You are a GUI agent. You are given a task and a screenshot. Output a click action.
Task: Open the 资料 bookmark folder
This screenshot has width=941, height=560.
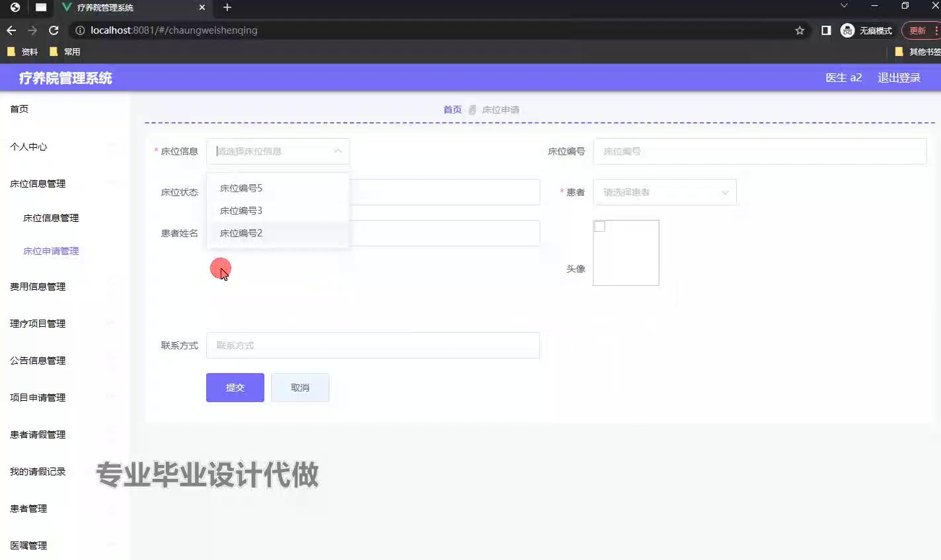click(22, 52)
